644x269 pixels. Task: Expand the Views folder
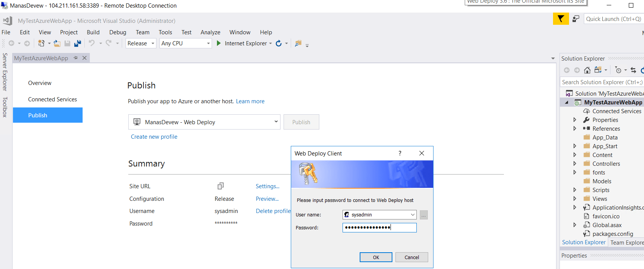pos(575,199)
